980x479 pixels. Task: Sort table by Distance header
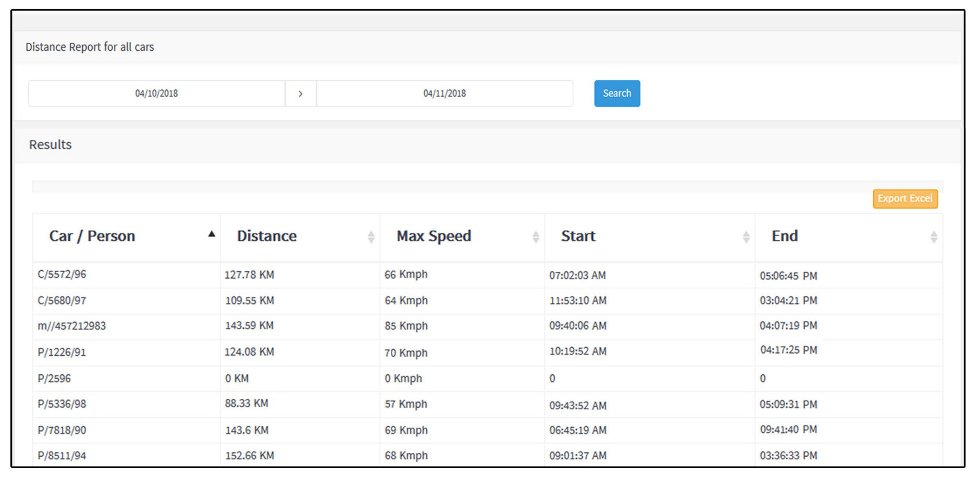coord(267,237)
